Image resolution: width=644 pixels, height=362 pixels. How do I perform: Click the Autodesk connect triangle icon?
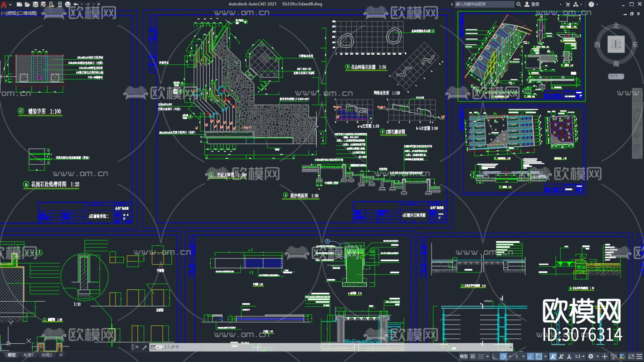point(576,4)
